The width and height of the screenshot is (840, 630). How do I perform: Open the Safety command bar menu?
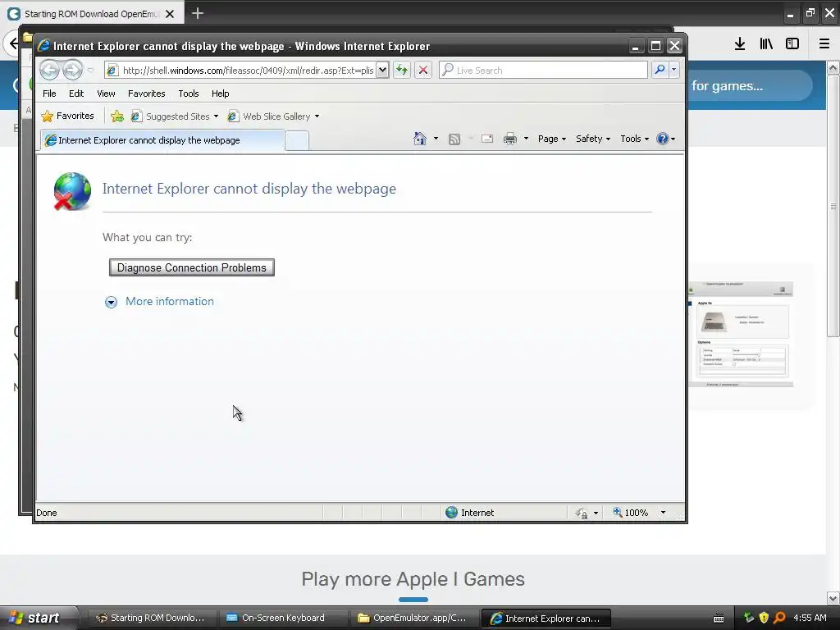tap(593, 139)
